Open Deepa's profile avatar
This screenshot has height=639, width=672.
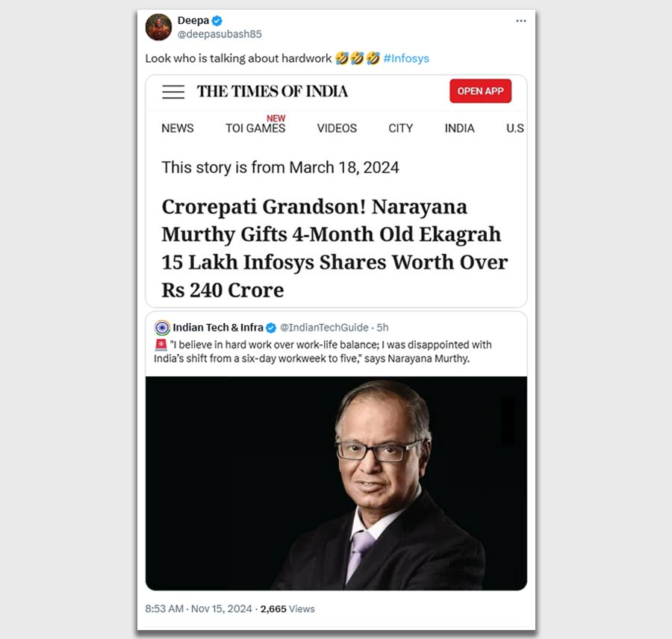coord(158,27)
